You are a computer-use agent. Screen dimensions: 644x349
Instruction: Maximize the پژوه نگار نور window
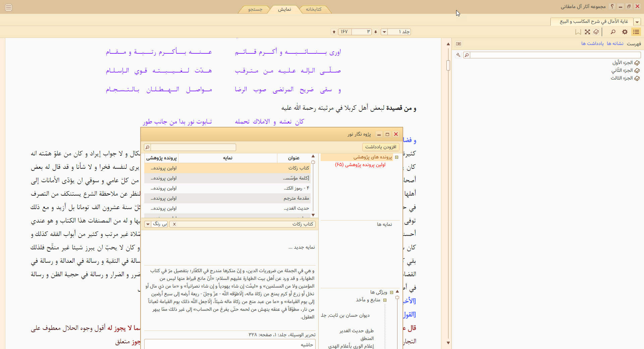point(387,134)
